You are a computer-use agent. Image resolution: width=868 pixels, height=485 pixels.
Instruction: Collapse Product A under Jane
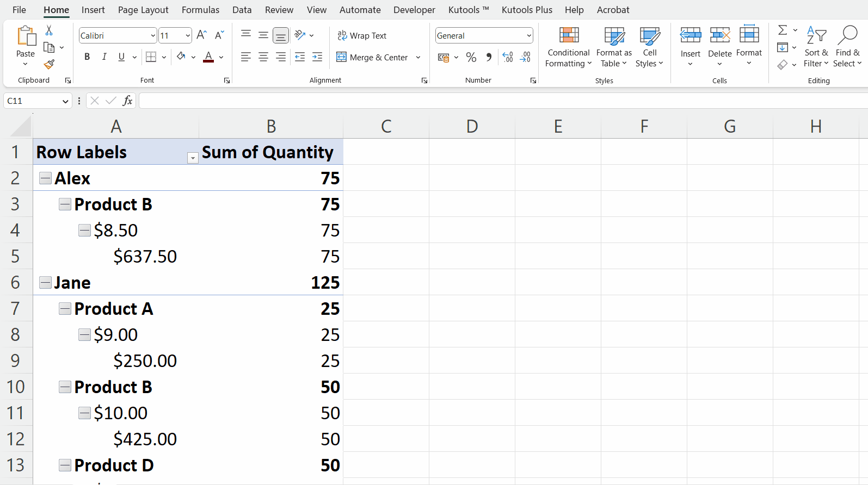(65, 308)
